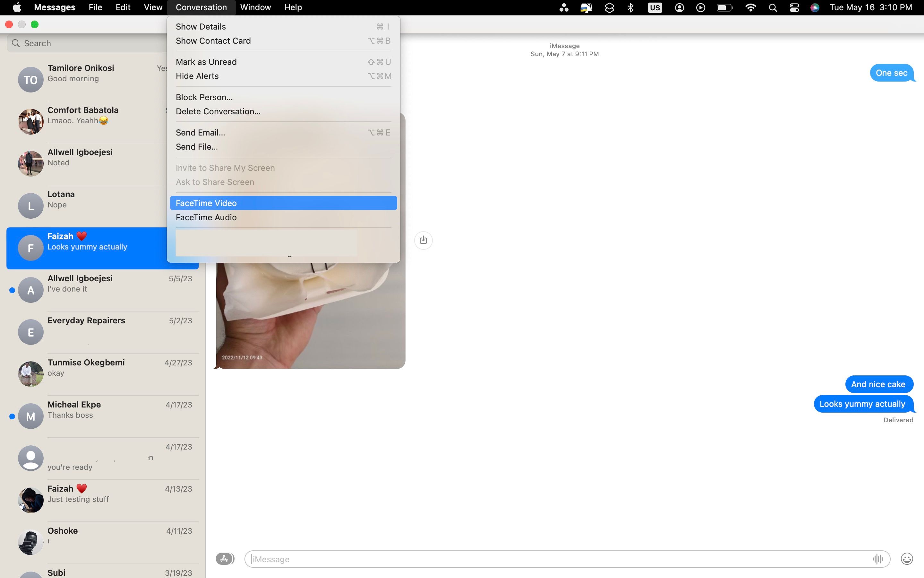Image resolution: width=924 pixels, height=578 pixels.
Task: Click the iMessage text input field
Action: 567,559
